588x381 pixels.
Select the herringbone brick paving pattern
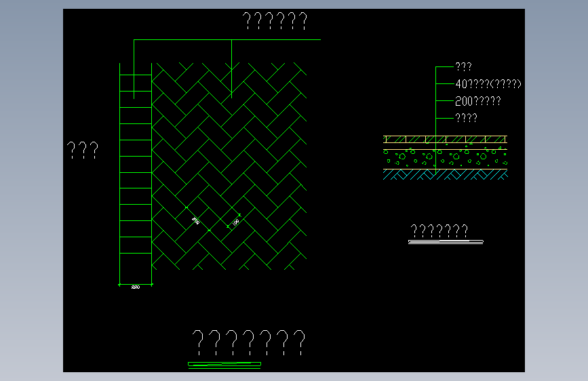click(229, 166)
